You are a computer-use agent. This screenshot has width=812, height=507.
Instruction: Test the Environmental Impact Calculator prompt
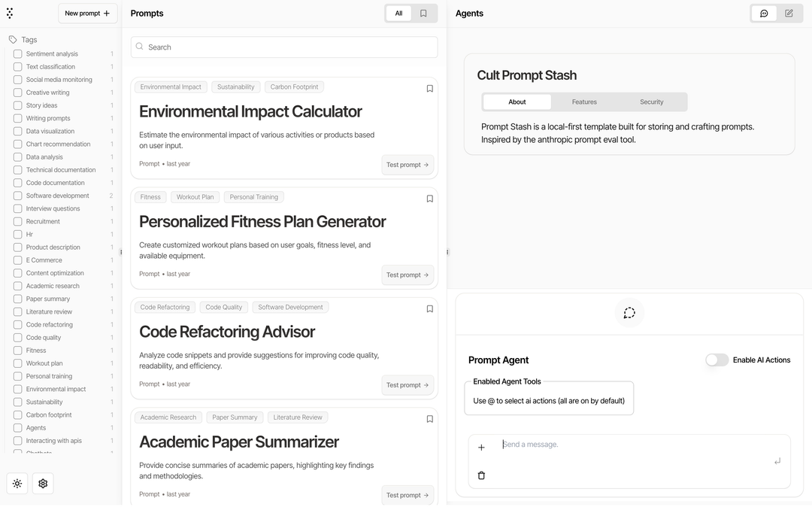(x=408, y=165)
